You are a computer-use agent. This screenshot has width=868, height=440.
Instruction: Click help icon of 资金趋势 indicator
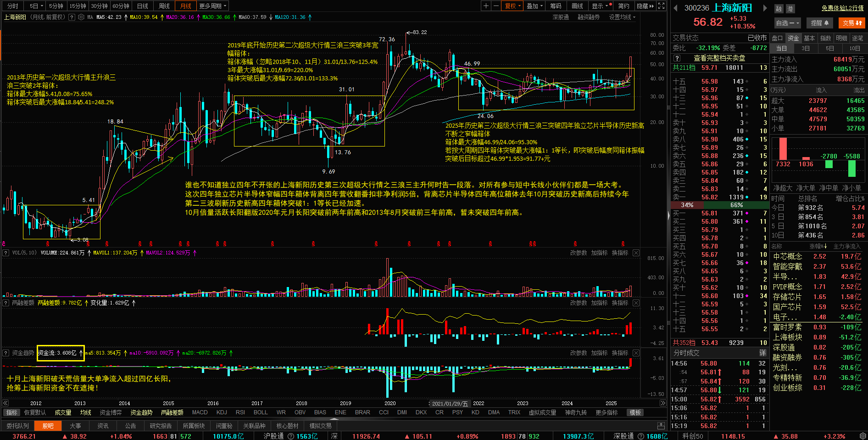tap(6, 353)
